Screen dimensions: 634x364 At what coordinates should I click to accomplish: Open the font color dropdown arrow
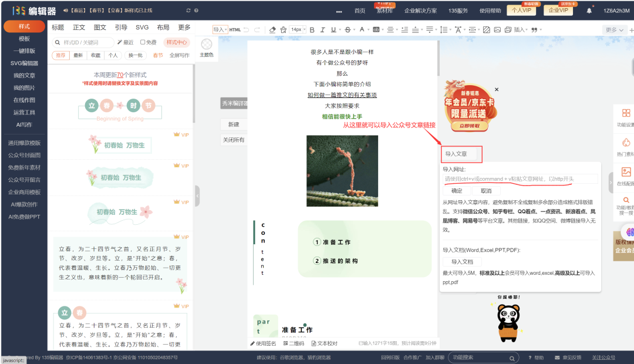pos(368,29)
